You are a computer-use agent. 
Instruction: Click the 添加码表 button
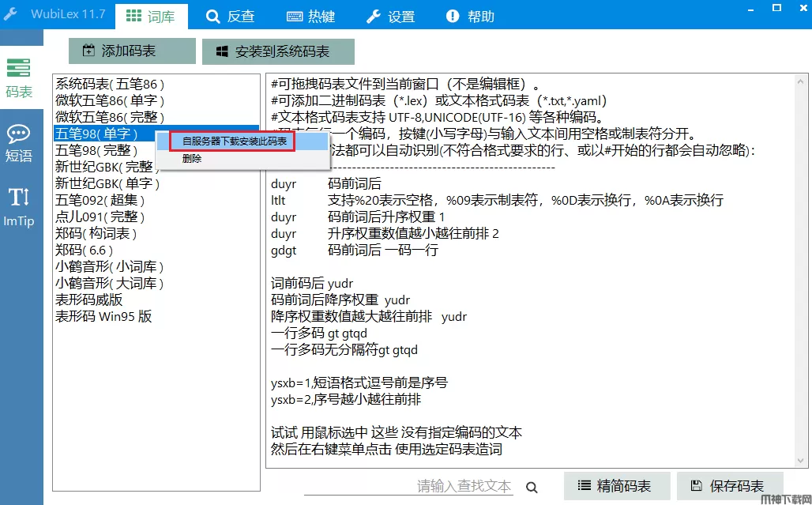pos(132,51)
